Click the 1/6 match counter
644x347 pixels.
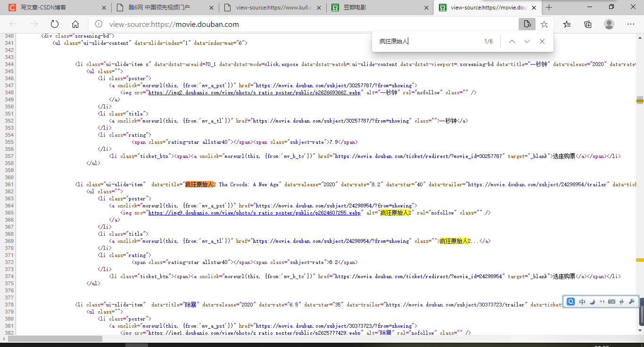[488, 41]
